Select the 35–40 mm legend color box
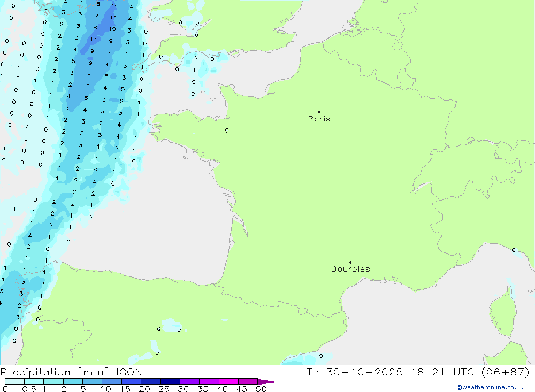The image size is (535, 392). tap(209, 381)
